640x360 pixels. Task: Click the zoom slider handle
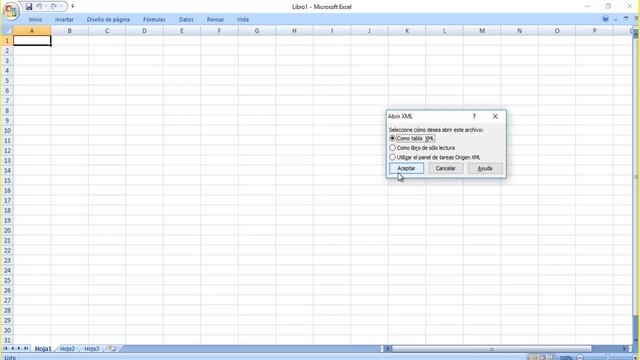click(x=607, y=358)
